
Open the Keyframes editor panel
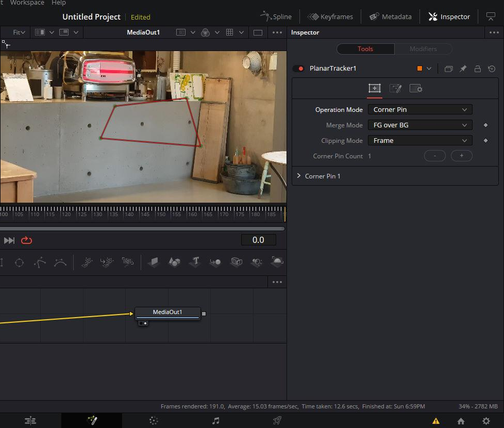[330, 17]
